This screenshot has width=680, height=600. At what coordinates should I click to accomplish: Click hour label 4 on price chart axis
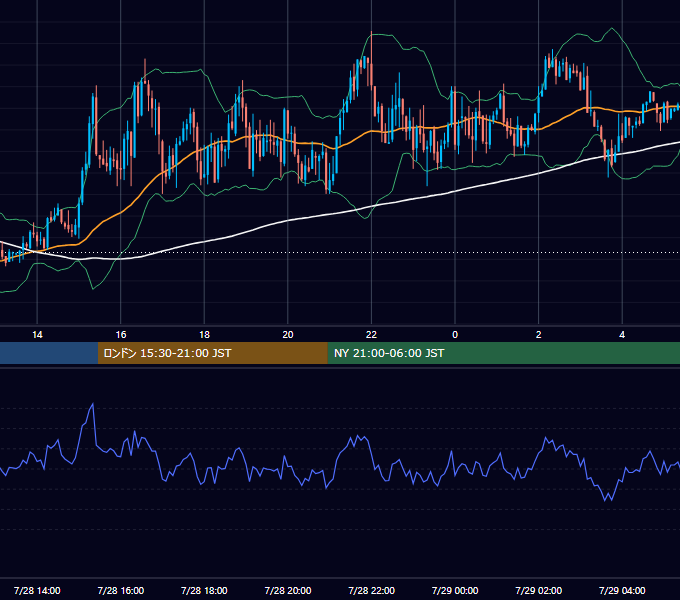click(x=622, y=335)
